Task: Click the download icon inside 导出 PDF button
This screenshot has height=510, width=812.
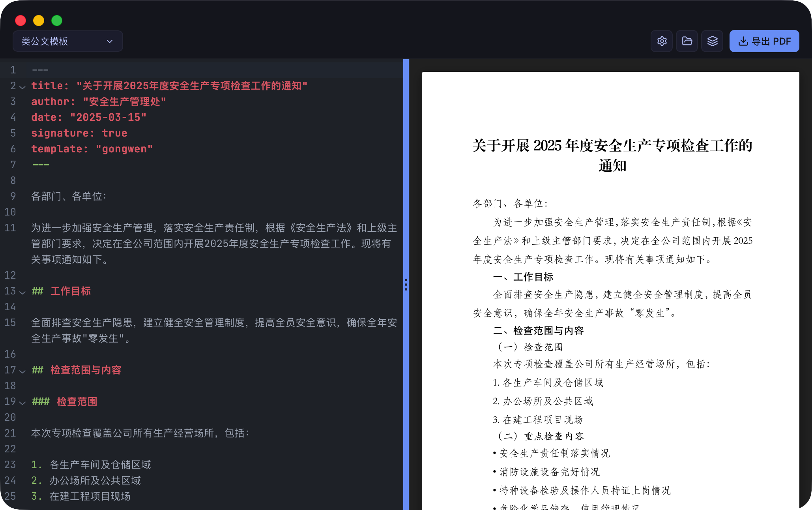Action: [743, 41]
